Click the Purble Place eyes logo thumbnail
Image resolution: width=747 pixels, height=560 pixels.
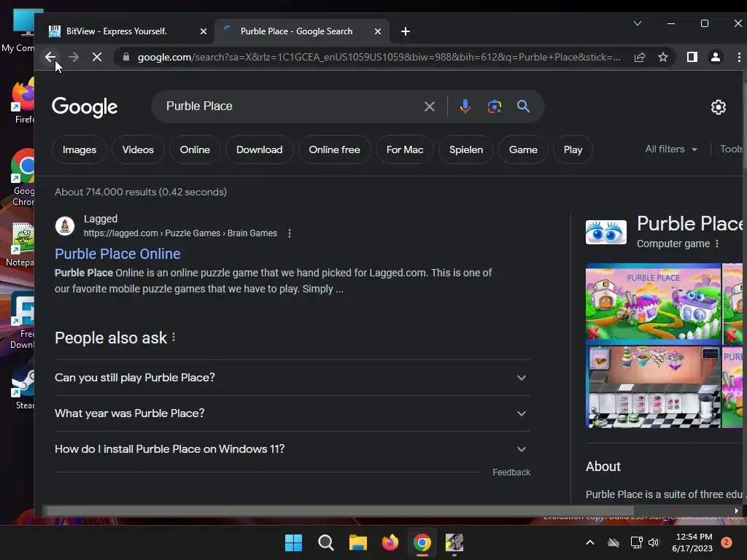[606, 233]
